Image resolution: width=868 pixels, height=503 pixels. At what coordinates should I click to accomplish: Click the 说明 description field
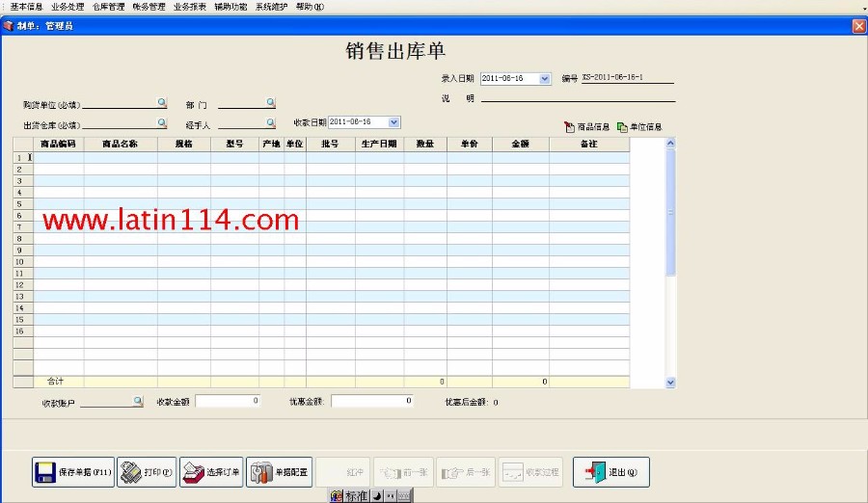coord(578,97)
